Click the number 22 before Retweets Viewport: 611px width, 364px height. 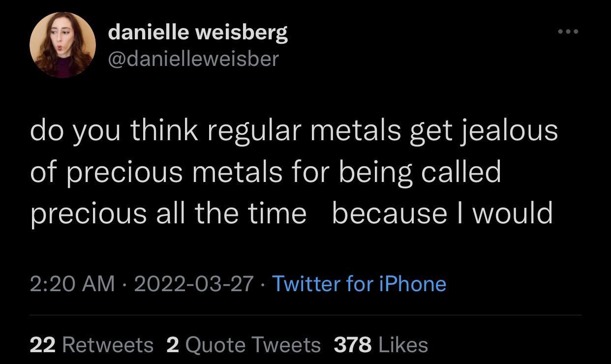click(x=42, y=345)
